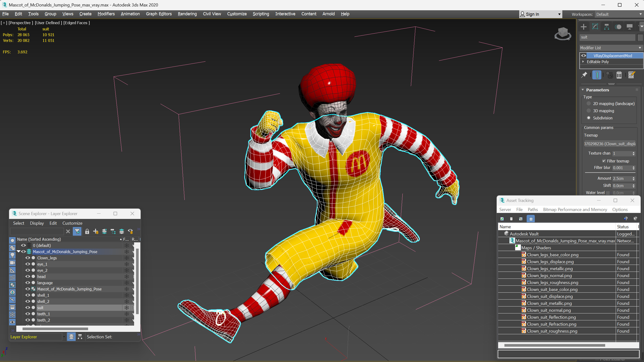Open Bitmap Performance and Memory menu
This screenshot has height=362, width=644.
pos(575,210)
